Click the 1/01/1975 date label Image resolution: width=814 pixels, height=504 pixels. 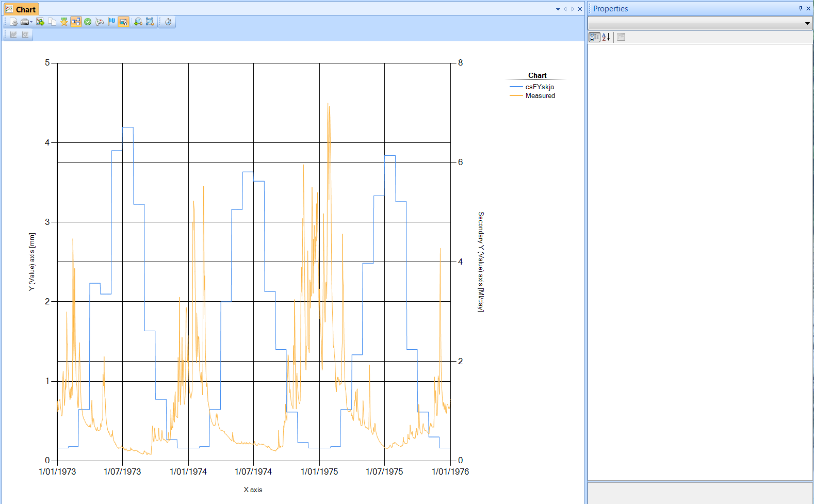tap(319, 472)
